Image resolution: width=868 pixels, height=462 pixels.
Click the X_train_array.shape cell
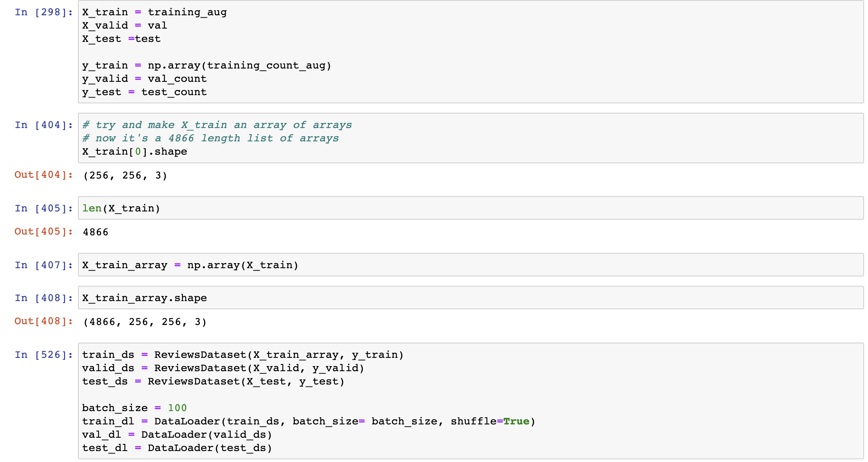tap(144, 298)
